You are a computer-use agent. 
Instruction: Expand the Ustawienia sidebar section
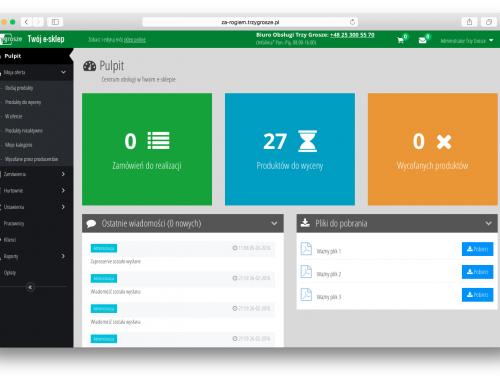click(63, 207)
